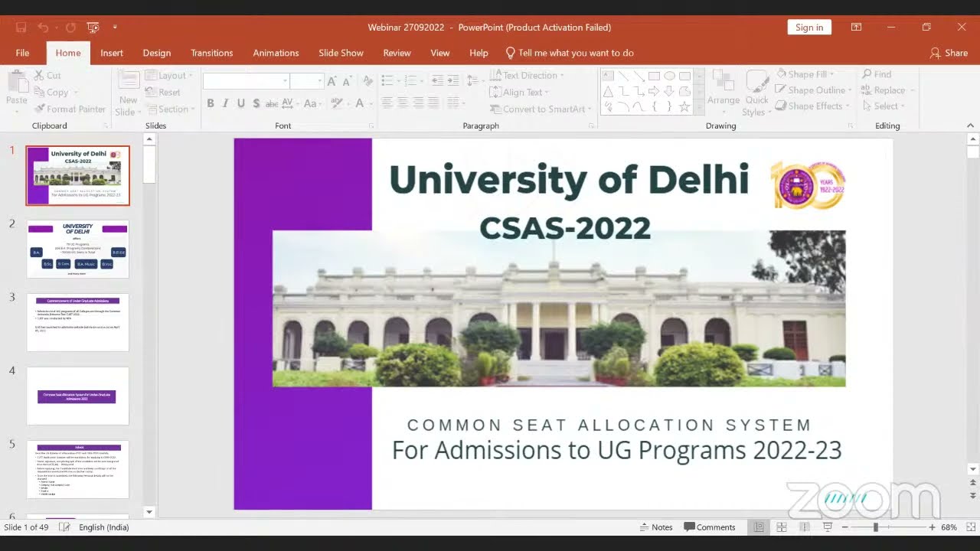Open the File menu
This screenshot has width=980, height=551.
(22, 53)
